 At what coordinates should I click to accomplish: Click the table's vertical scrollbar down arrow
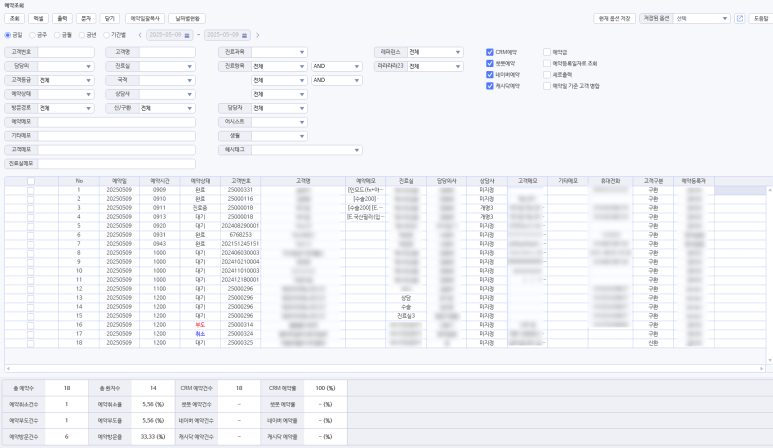[770, 361]
